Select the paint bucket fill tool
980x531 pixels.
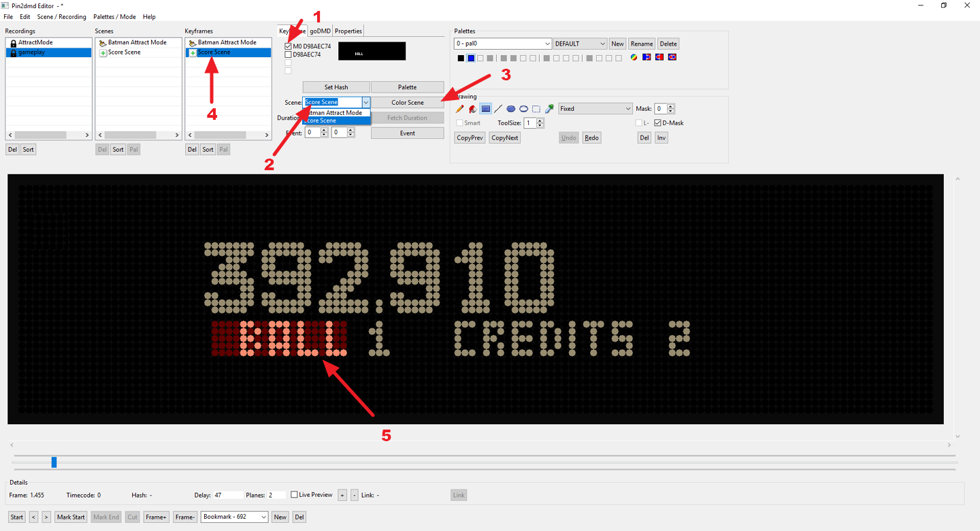tap(472, 109)
